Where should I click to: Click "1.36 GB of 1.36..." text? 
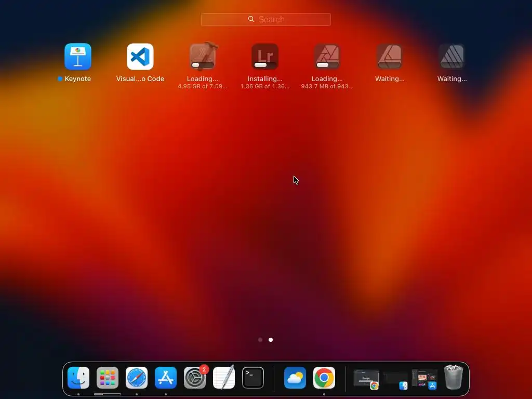tap(265, 87)
